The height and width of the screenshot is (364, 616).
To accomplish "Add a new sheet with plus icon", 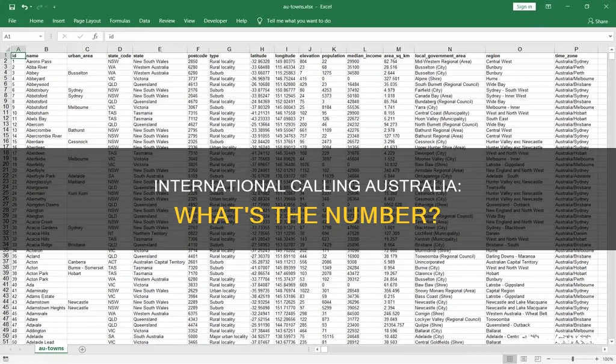I will (x=82, y=349).
